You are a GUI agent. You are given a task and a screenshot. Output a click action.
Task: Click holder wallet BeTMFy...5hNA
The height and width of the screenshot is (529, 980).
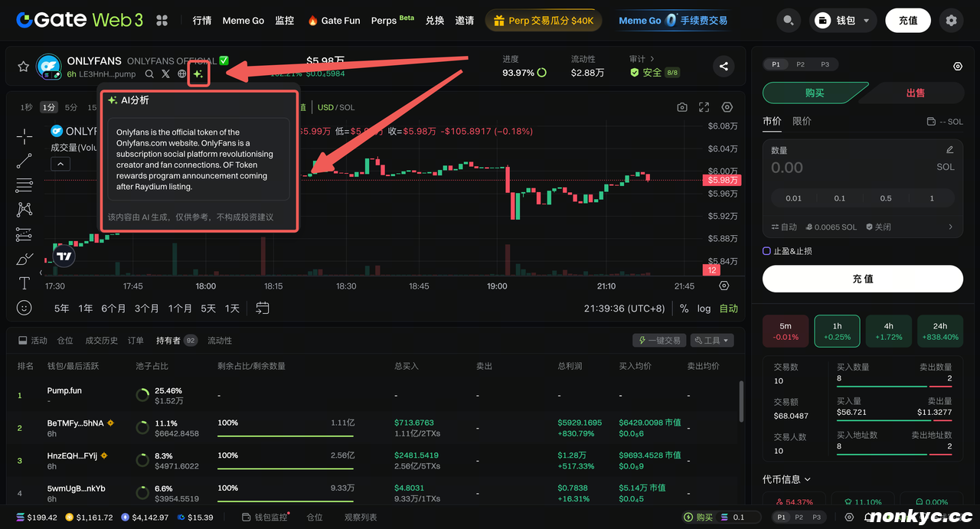(x=75, y=423)
